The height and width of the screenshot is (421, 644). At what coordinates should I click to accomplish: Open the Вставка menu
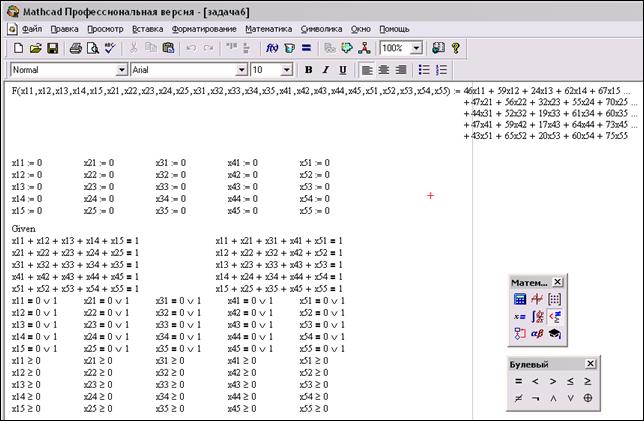pyautogui.click(x=148, y=29)
